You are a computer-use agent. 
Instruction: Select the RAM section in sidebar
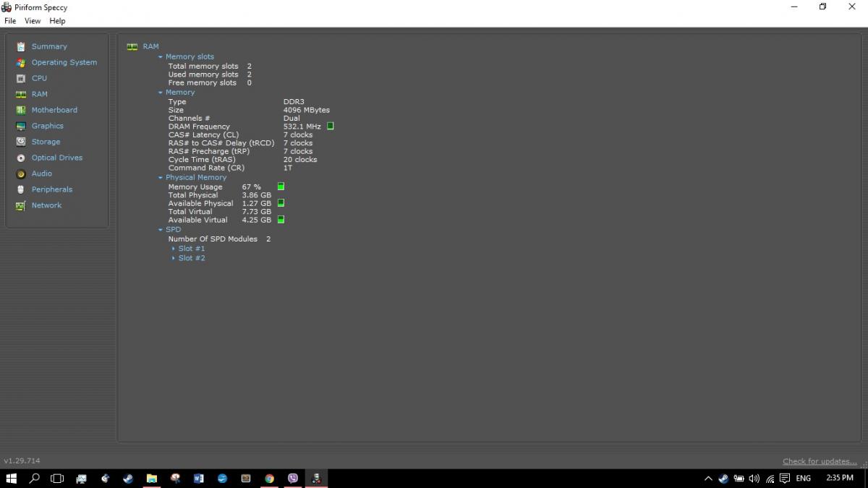pyautogui.click(x=39, y=94)
